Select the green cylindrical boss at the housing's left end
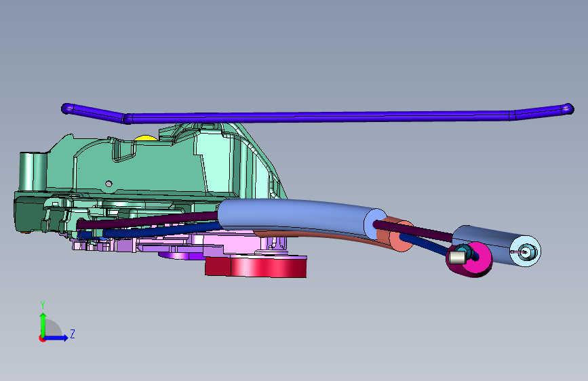This screenshot has width=588, height=381. (33, 172)
